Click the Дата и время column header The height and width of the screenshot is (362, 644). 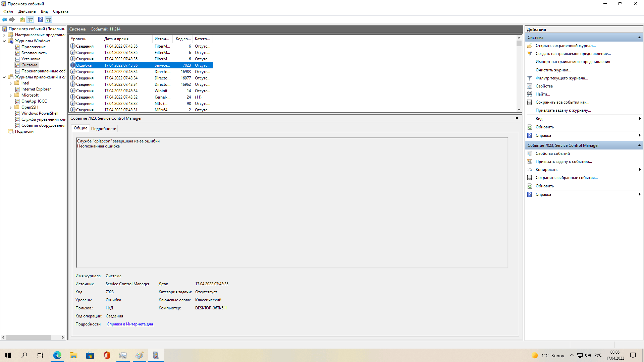127,39
